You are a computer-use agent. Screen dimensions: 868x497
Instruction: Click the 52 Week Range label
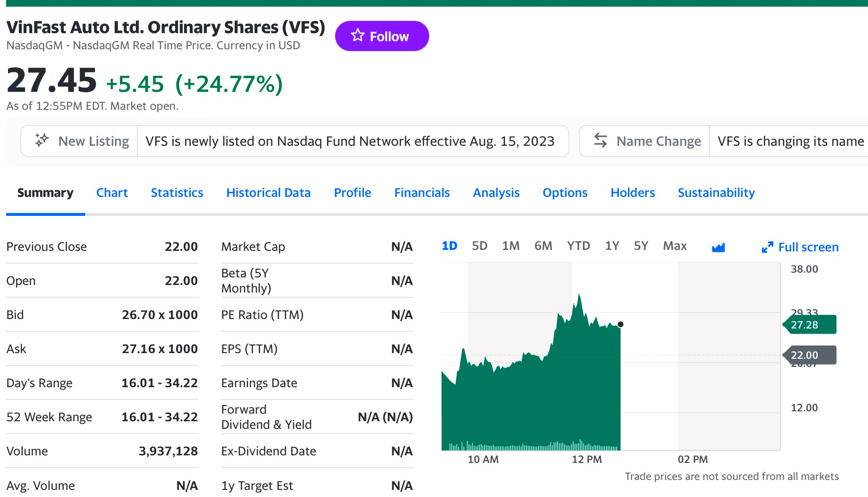point(49,417)
